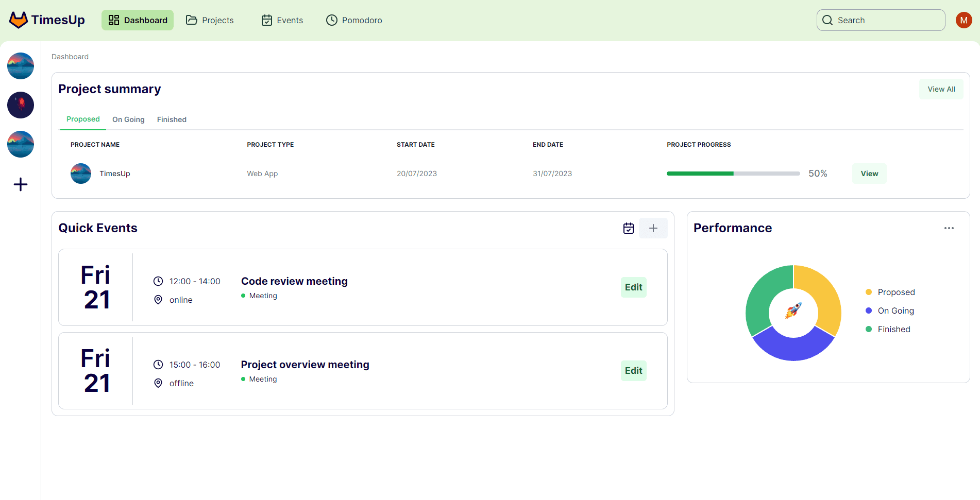The height and width of the screenshot is (500, 980).
Task: Click the Search input field
Action: tap(881, 20)
